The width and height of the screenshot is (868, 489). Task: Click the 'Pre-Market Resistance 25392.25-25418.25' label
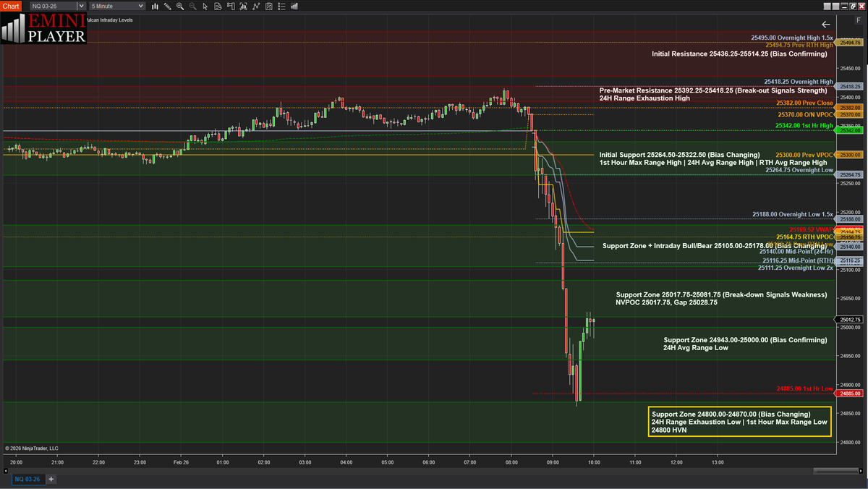pos(713,90)
